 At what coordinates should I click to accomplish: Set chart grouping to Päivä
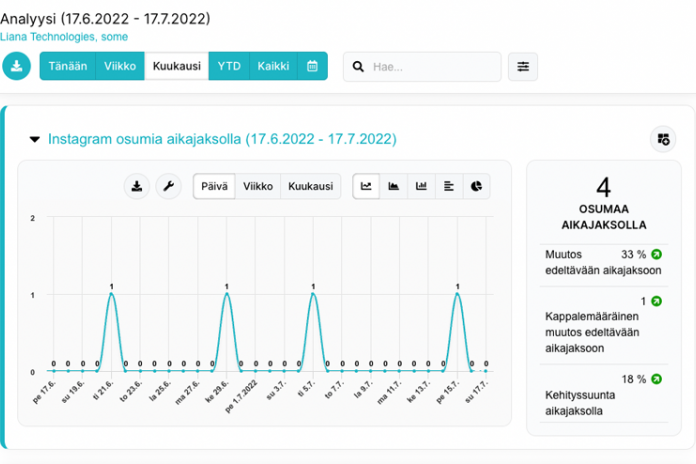[x=214, y=186]
